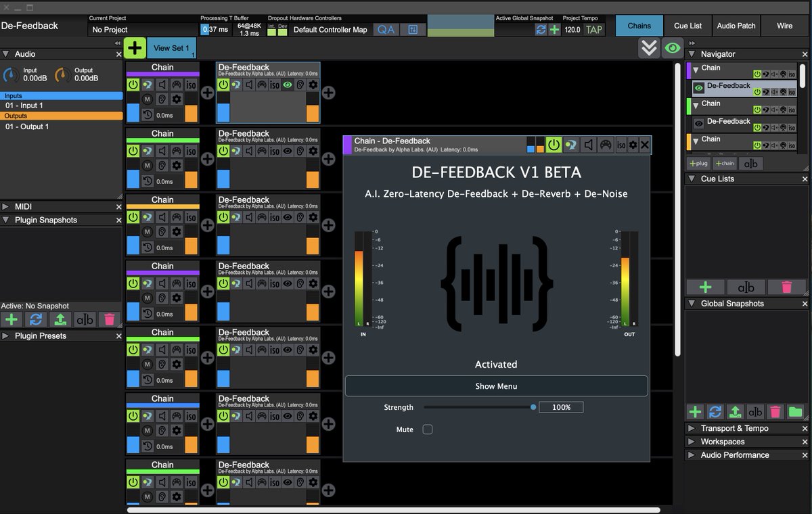Click the horizontal scrollbar under the chains

[393, 510]
